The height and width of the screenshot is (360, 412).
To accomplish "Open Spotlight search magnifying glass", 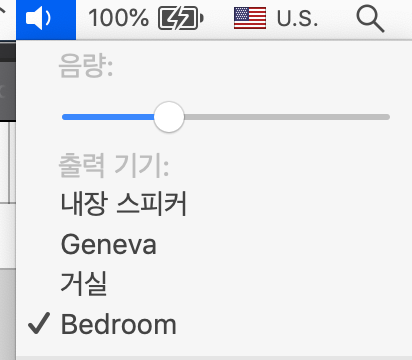I will coord(370,19).
